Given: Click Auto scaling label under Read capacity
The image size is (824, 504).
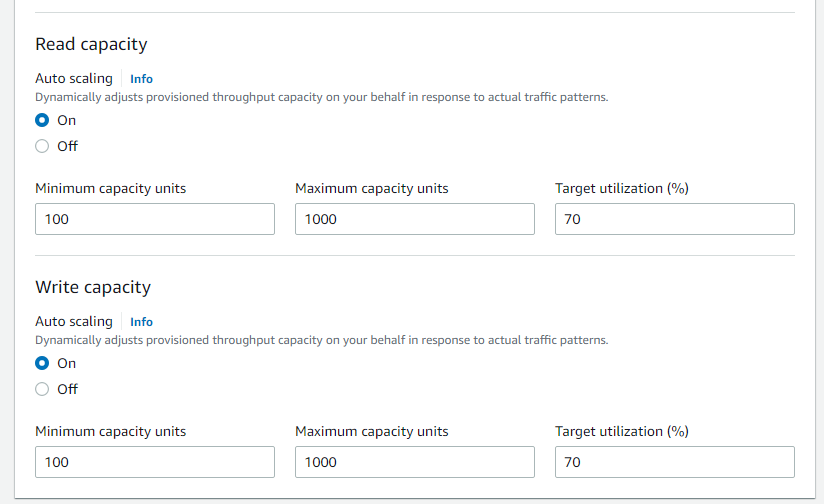Looking at the screenshot, I should click(74, 78).
